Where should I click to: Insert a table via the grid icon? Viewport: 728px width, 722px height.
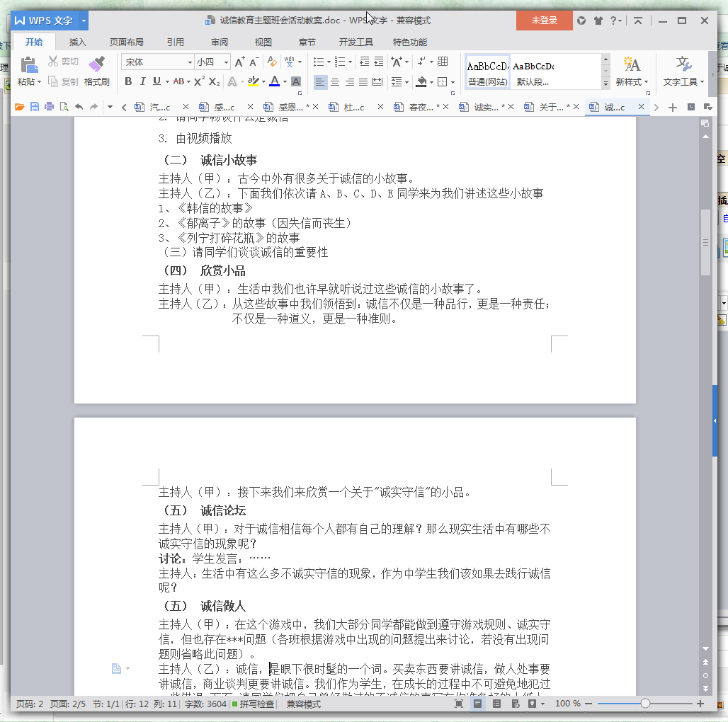coord(443,62)
